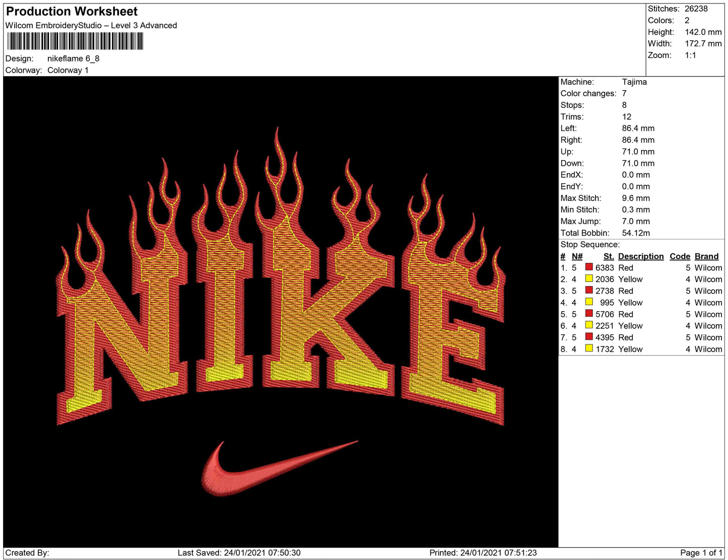Click the stitch count '2036' in stop 2
The width and height of the screenshot is (728, 560).
pos(605,279)
